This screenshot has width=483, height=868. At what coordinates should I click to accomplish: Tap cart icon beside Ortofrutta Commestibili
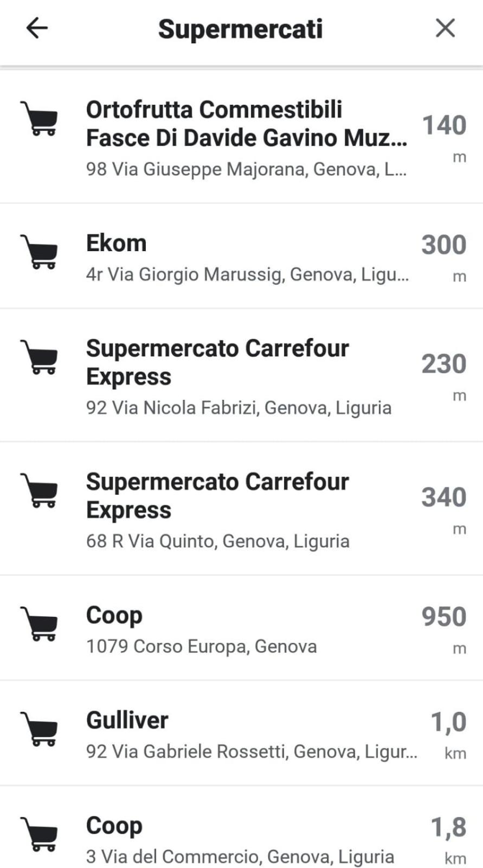pyautogui.click(x=39, y=118)
